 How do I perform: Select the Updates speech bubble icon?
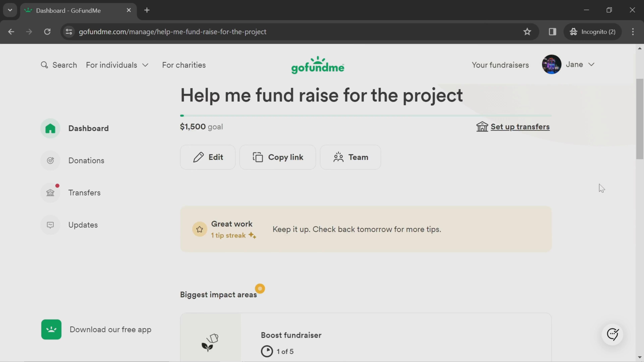click(x=50, y=225)
